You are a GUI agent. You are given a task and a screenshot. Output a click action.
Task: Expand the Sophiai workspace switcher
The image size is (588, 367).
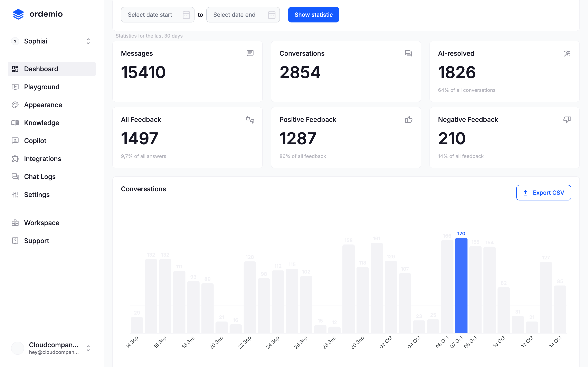(x=88, y=41)
